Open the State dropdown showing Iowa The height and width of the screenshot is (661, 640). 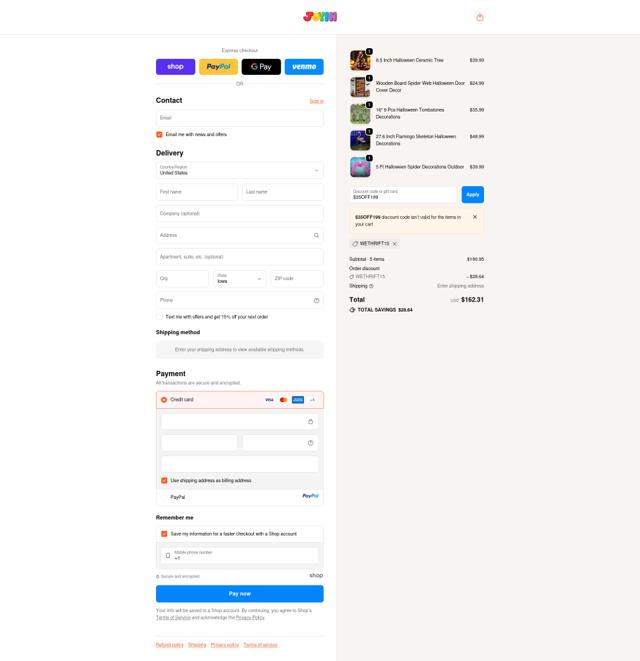point(239,279)
